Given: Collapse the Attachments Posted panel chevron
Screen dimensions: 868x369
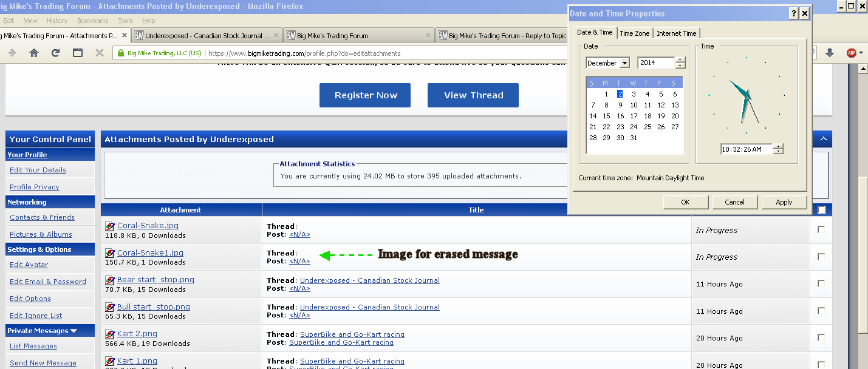Looking at the screenshot, I should pyautogui.click(x=823, y=139).
